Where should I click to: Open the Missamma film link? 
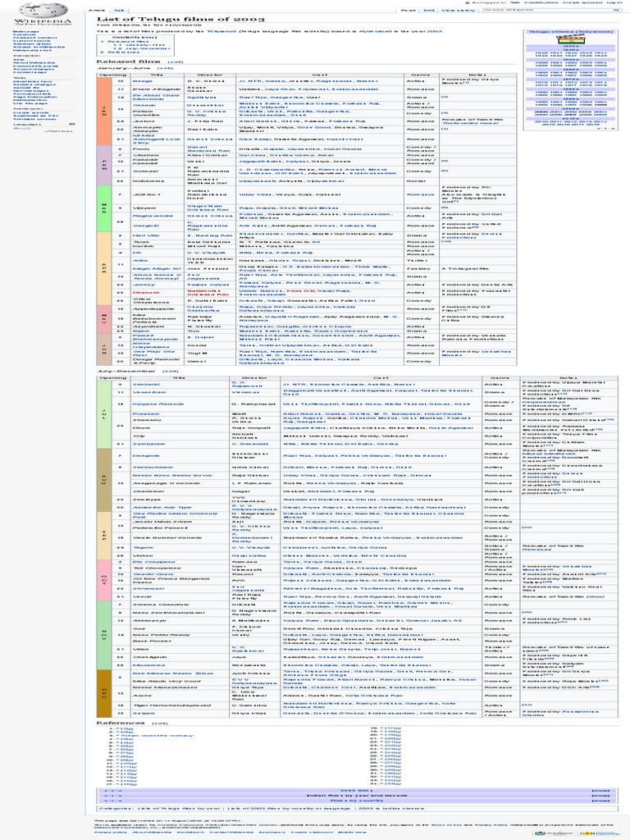[x=148, y=664]
